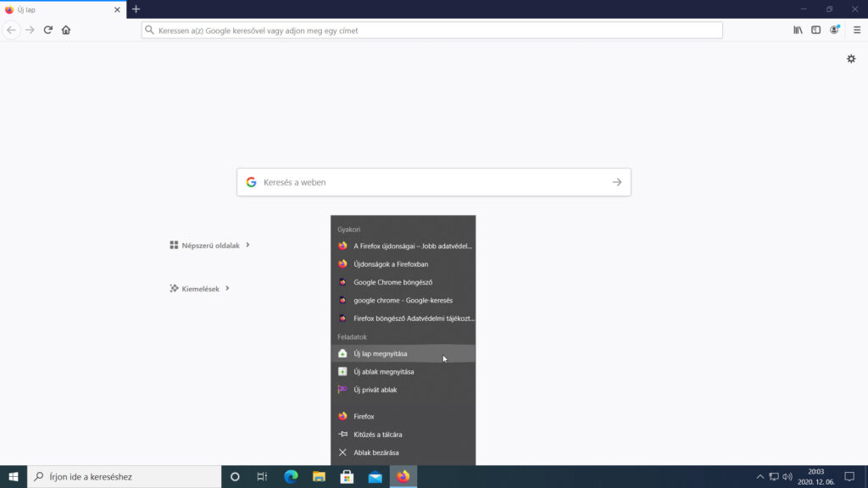Open Task View on the taskbar

263,476
